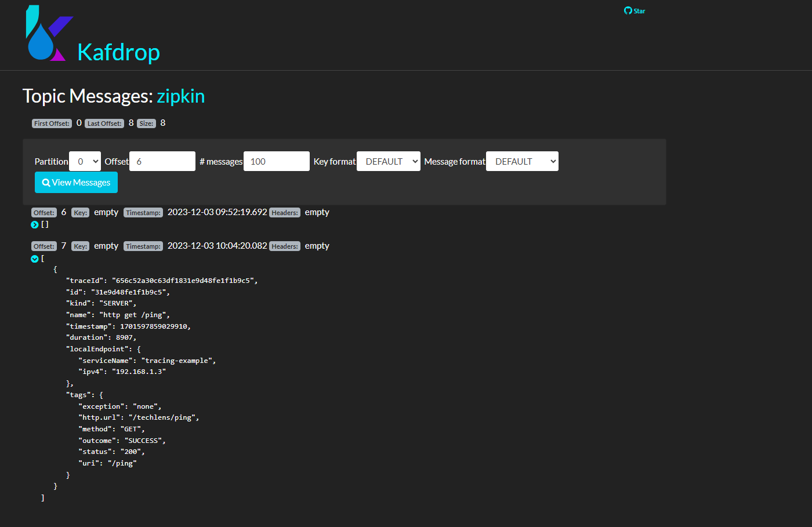
Task: Click the "tags" key line
Action: [x=85, y=395]
